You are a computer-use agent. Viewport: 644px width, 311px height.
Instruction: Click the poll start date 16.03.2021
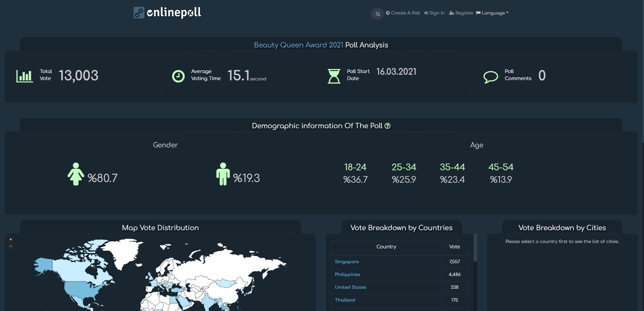(396, 71)
